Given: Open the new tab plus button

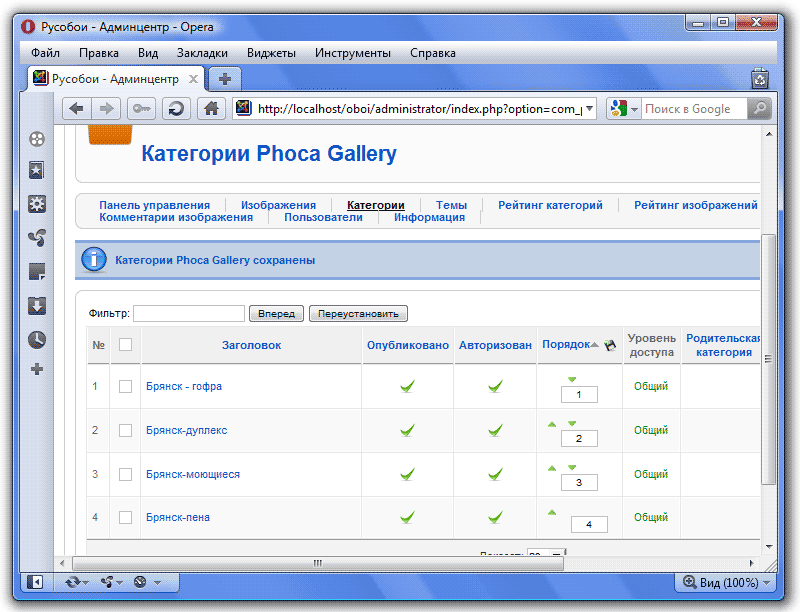Looking at the screenshot, I should (225, 79).
